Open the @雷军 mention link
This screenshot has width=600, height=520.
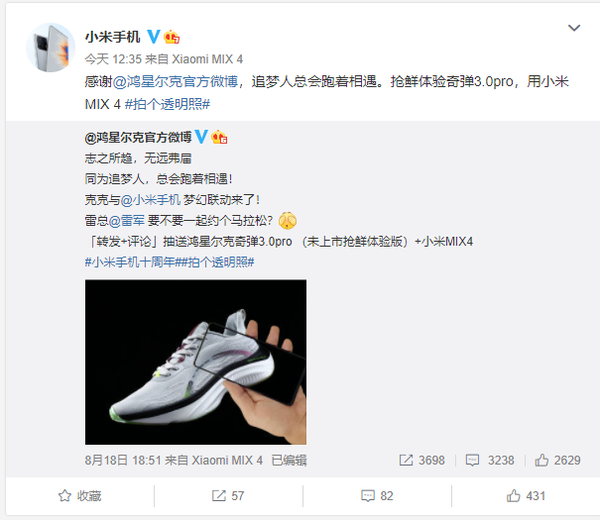click(127, 220)
